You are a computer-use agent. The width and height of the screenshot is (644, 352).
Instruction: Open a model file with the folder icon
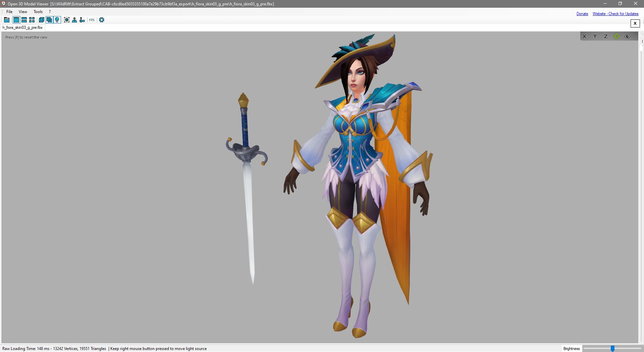(7, 20)
